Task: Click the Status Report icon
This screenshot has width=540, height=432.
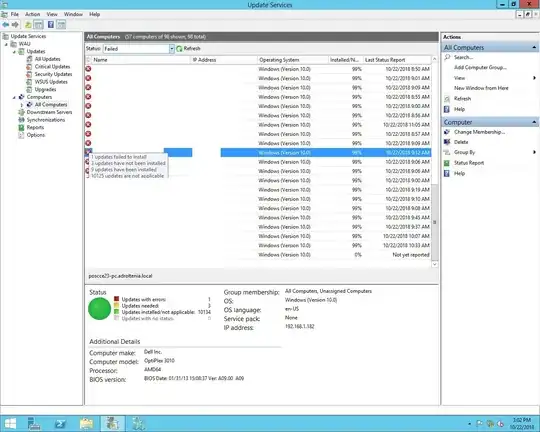Action: coord(447,163)
